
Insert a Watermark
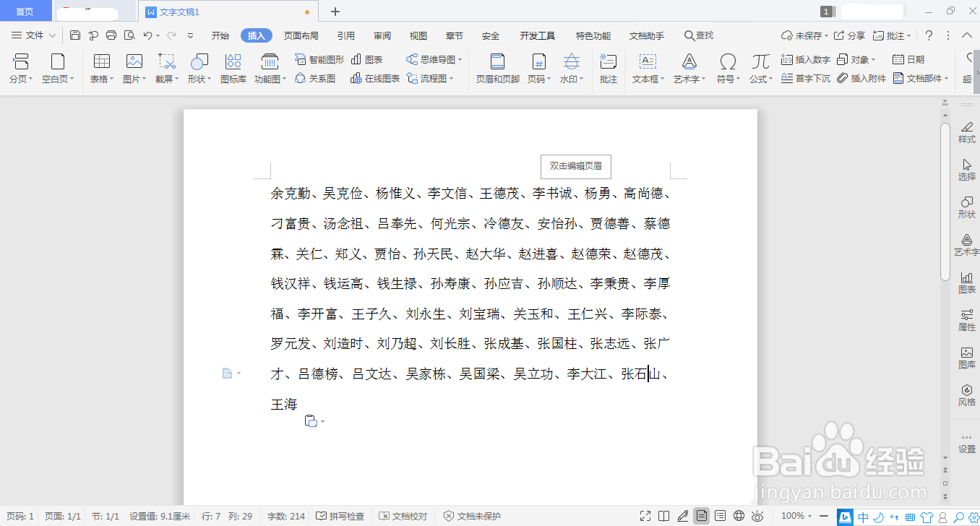click(x=571, y=69)
